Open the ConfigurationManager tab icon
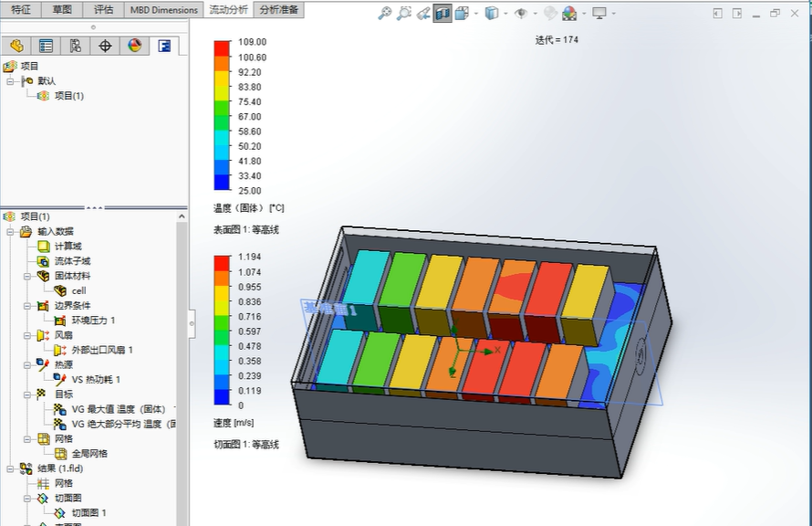The height and width of the screenshot is (526, 812). coord(76,47)
